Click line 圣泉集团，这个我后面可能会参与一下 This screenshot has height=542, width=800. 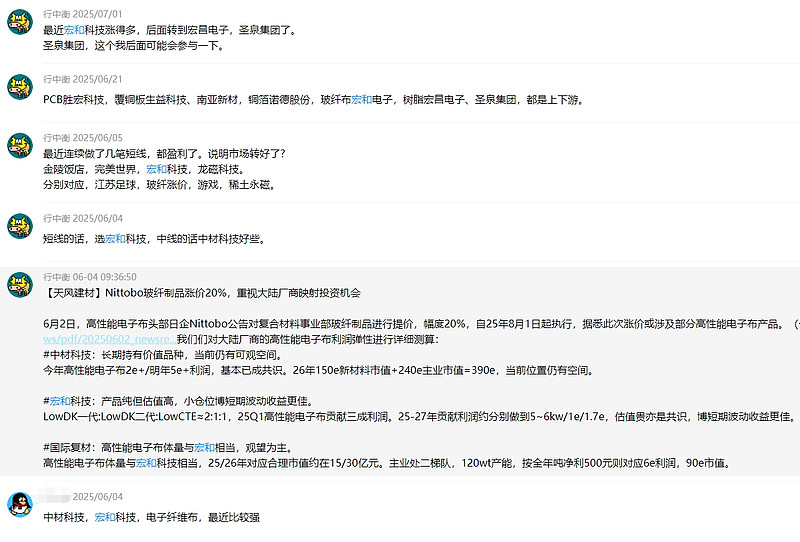pyautogui.click(x=133, y=45)
